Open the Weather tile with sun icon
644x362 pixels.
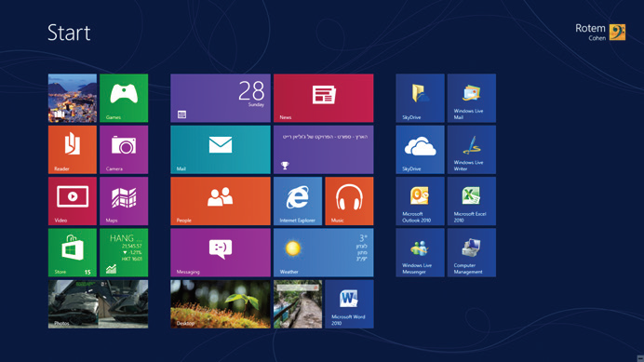click(x=324, y=253)
